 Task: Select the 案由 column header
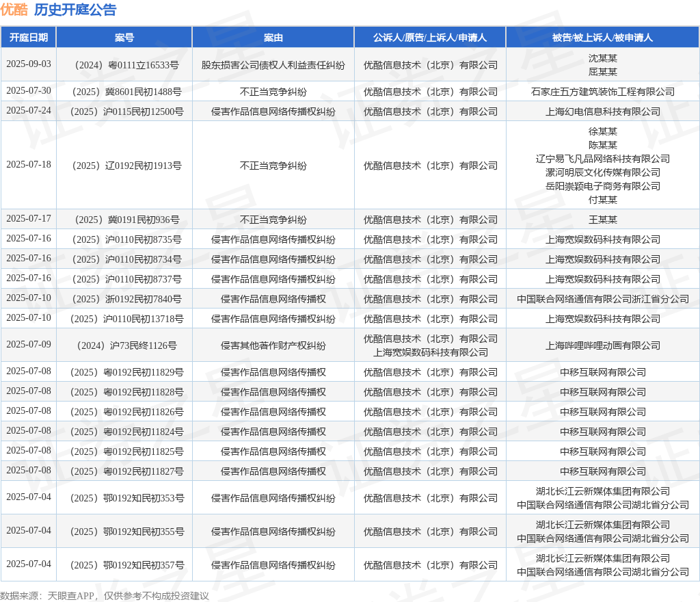click(273, 38)
